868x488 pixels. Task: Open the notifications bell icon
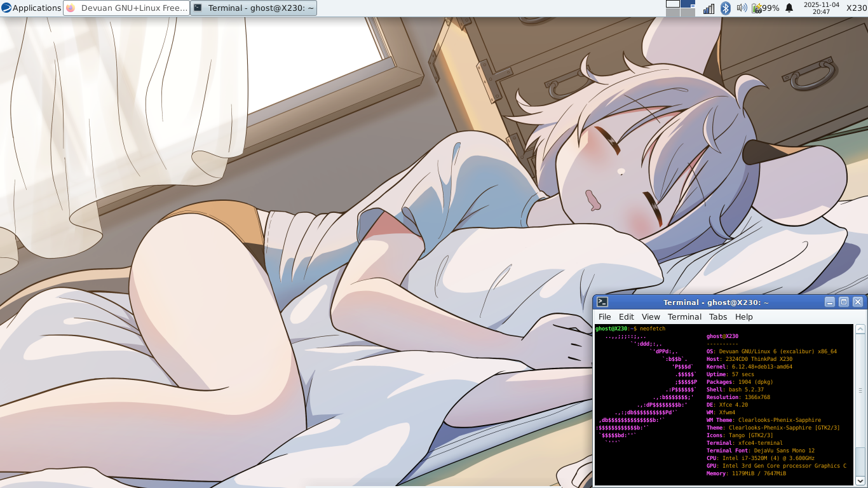(789, 8)
